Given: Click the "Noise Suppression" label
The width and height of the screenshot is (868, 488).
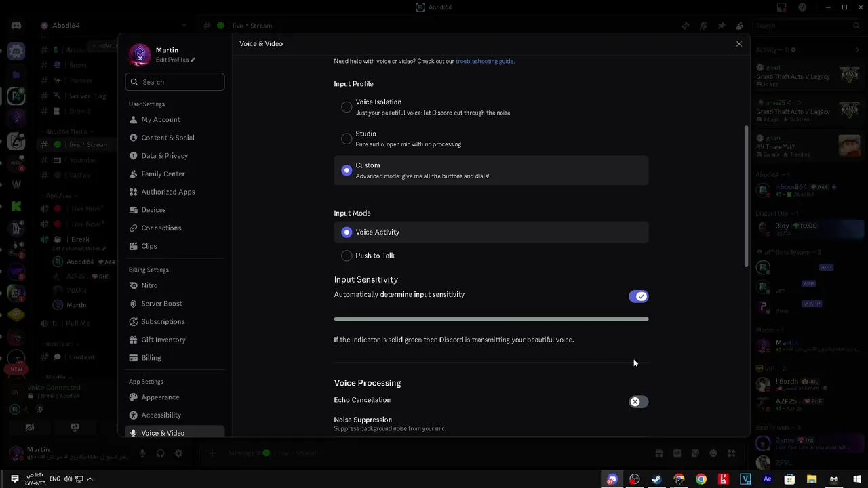Looking at the screenshot, I should (363, 420).
